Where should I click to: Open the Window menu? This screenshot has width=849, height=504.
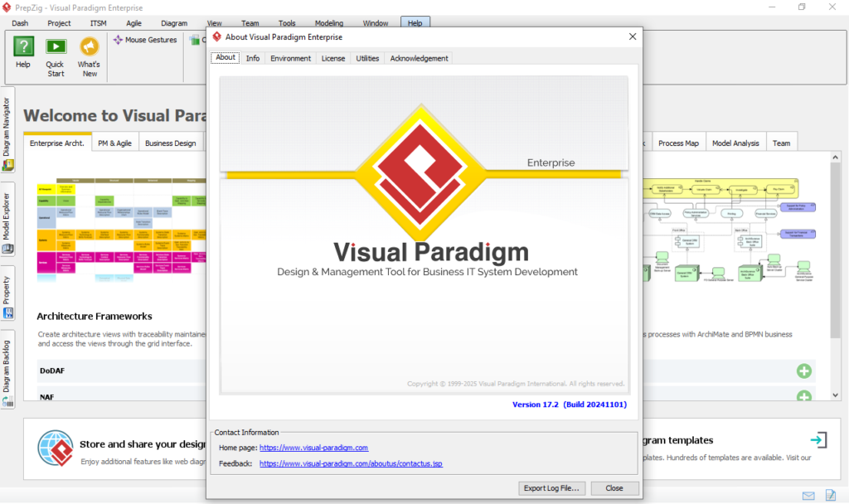tap(376, 23)
